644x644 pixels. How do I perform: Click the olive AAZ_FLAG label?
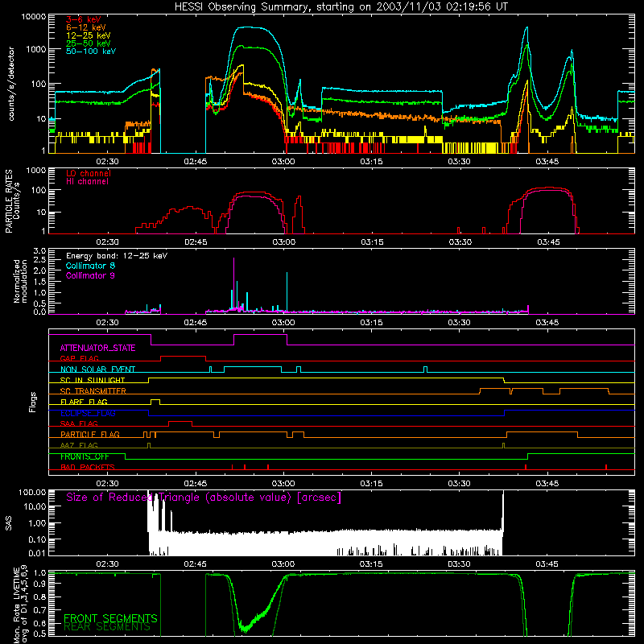point(79,445)
